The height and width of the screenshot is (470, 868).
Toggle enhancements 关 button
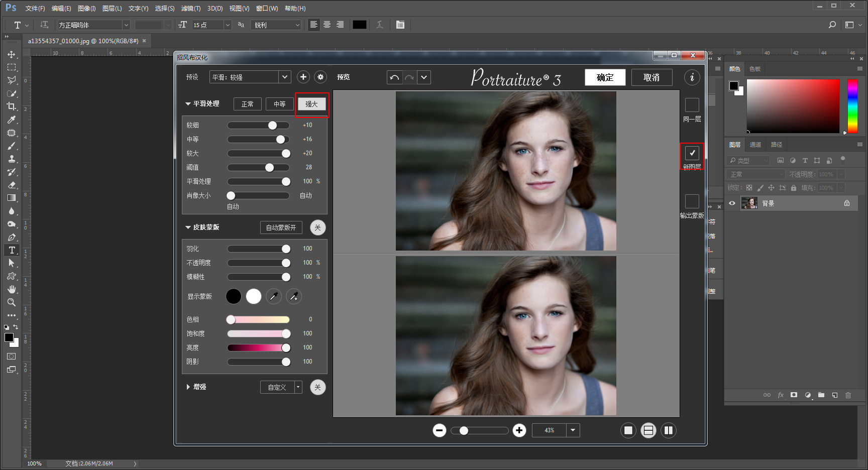coord(317,387)
